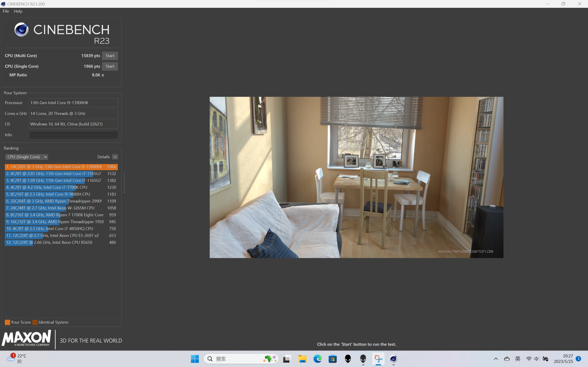
Task: Open the File Explorer taskbar icon
Action: pyautogui.click(x=302, y=359)
